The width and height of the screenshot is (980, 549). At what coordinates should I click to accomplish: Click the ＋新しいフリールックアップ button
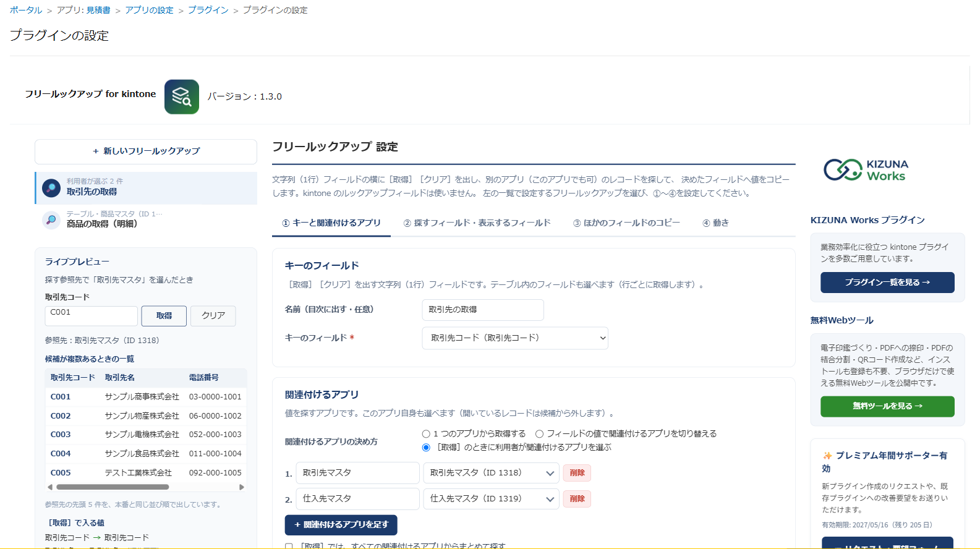[x=146, y=151]
